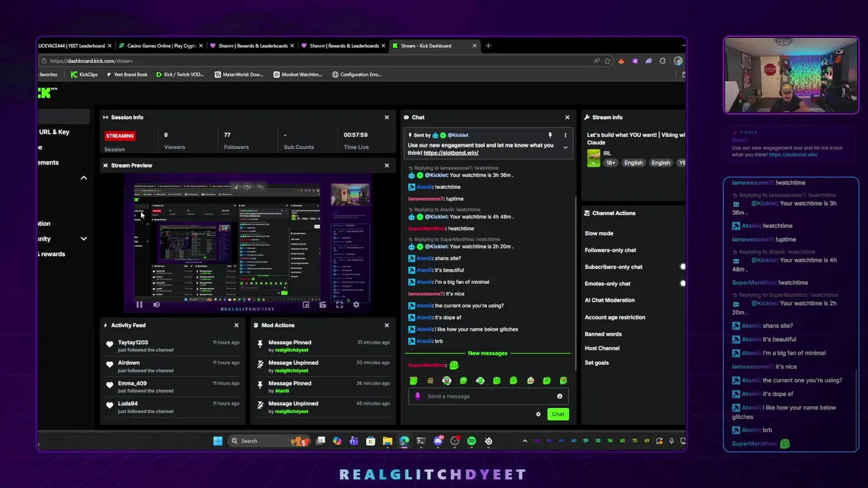Focus the Send a message field
This screenshot has height=488, width=868.
point(488,396)
